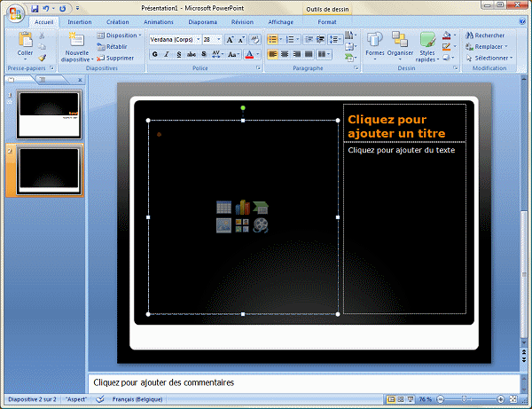The width and height of the screenshot is (532, 409).
Task: Switch to the Insertion ribbon tab
Action: [x=79, y=21]
